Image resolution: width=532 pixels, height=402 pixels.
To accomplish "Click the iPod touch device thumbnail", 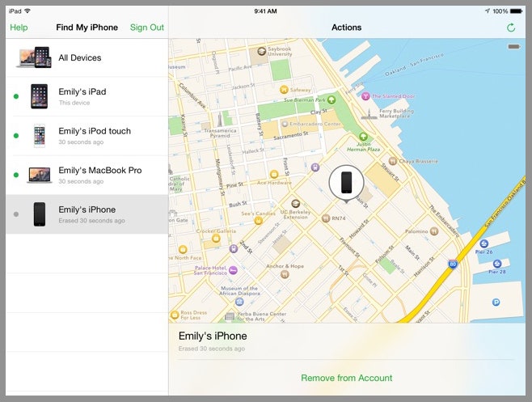I will point(40,135).
